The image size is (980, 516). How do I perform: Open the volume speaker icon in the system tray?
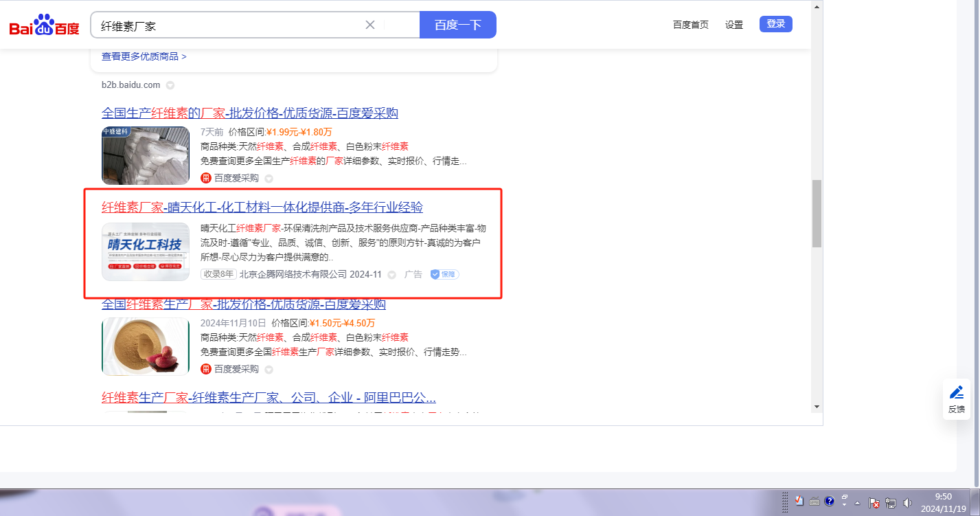pos(907,502)
